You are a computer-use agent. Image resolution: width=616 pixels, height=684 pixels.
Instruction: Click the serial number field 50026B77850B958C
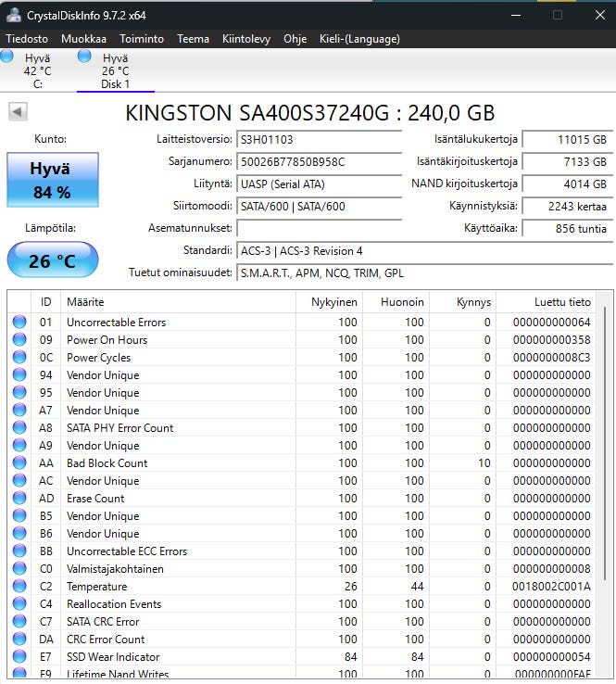click(320, 162)
